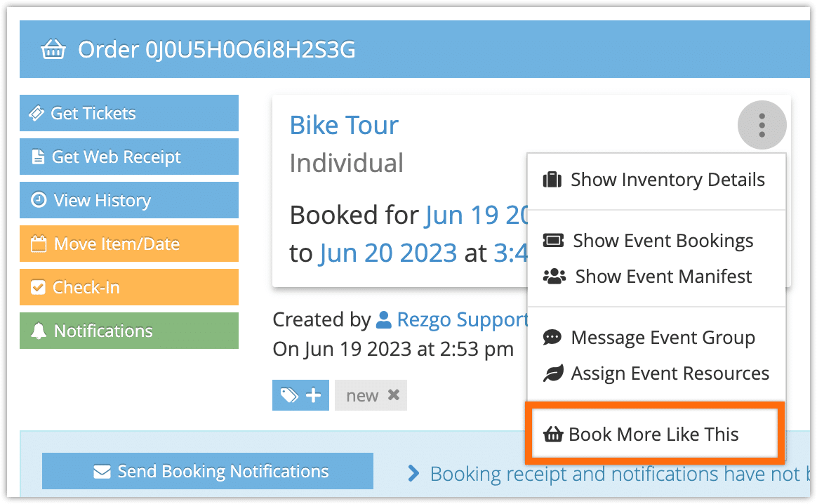The width and height of the screenshot is (817, 504).
Task: Expand the booking receipt notice chevron
Action: 413,473
